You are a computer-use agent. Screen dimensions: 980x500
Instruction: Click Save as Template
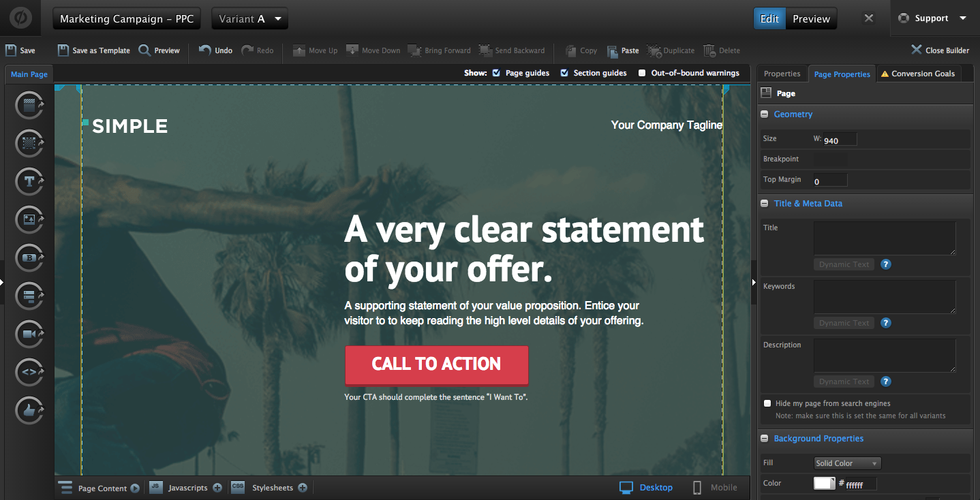coord(93,50)
